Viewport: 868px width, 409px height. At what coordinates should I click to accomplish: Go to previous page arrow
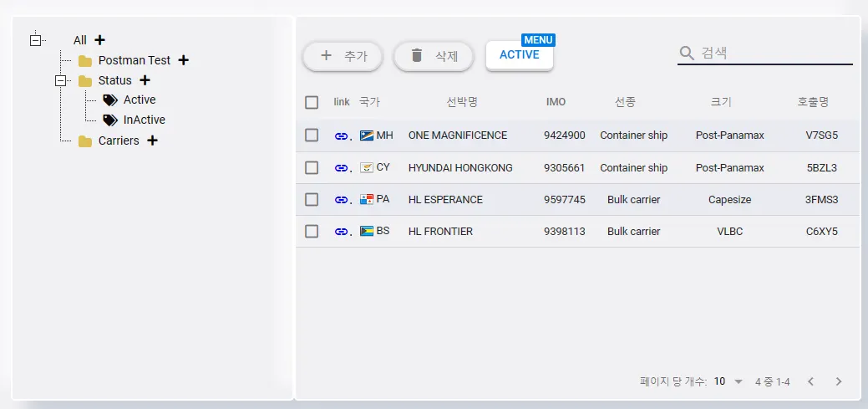pos(811,381)
